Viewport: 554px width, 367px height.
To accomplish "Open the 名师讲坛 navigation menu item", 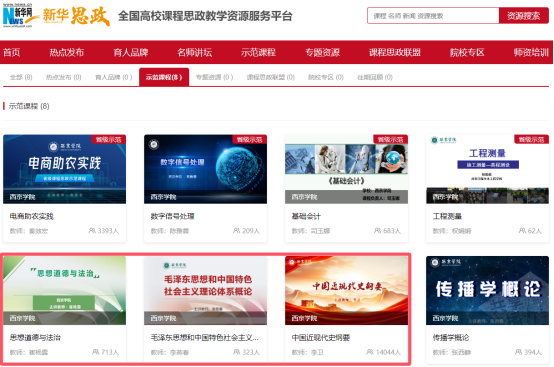I will coord(194,53).
